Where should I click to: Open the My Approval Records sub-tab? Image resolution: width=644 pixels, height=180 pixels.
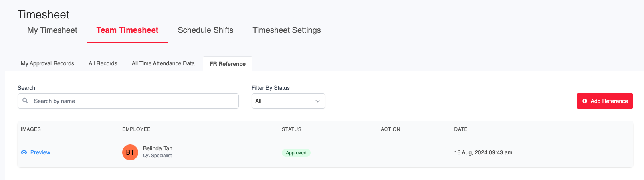pos(47,63)
